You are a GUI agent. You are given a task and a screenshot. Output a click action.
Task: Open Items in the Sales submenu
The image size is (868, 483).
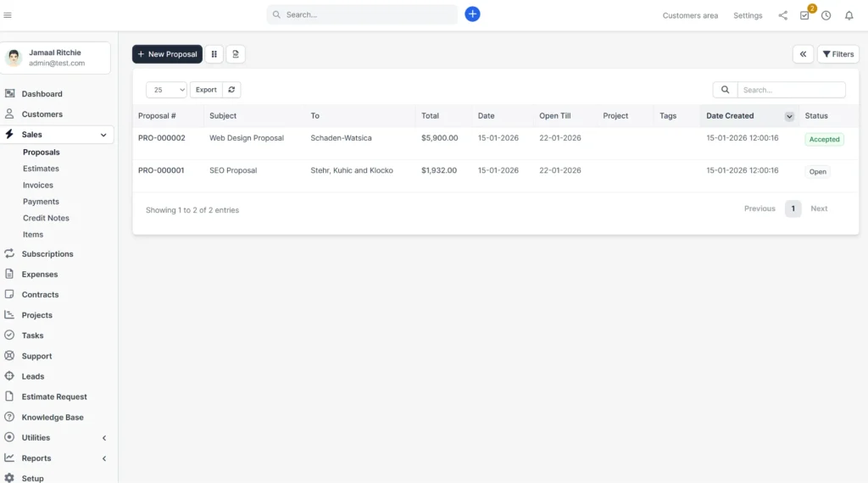(33, 235)
